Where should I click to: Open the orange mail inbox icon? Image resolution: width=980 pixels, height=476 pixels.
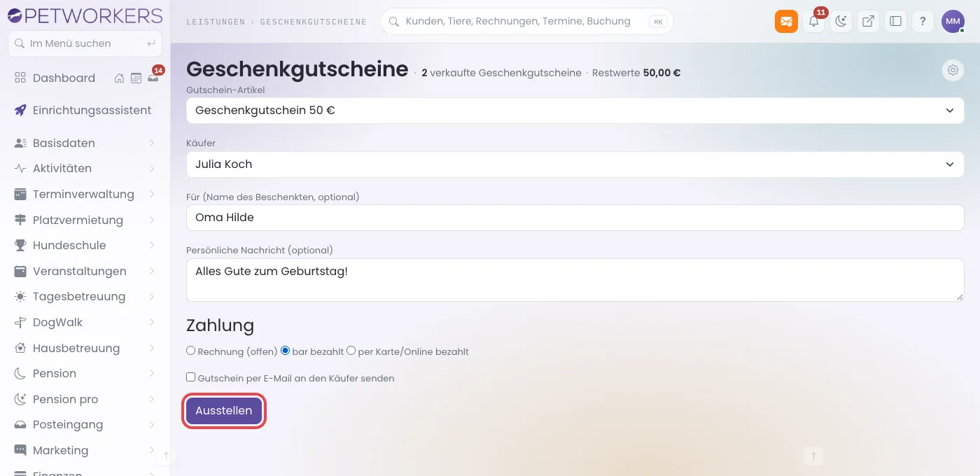tap(786, 22)
